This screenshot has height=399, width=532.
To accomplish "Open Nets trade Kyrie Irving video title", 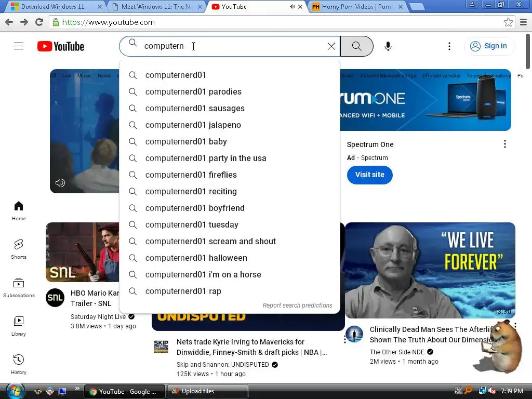I will click(251, 347).
